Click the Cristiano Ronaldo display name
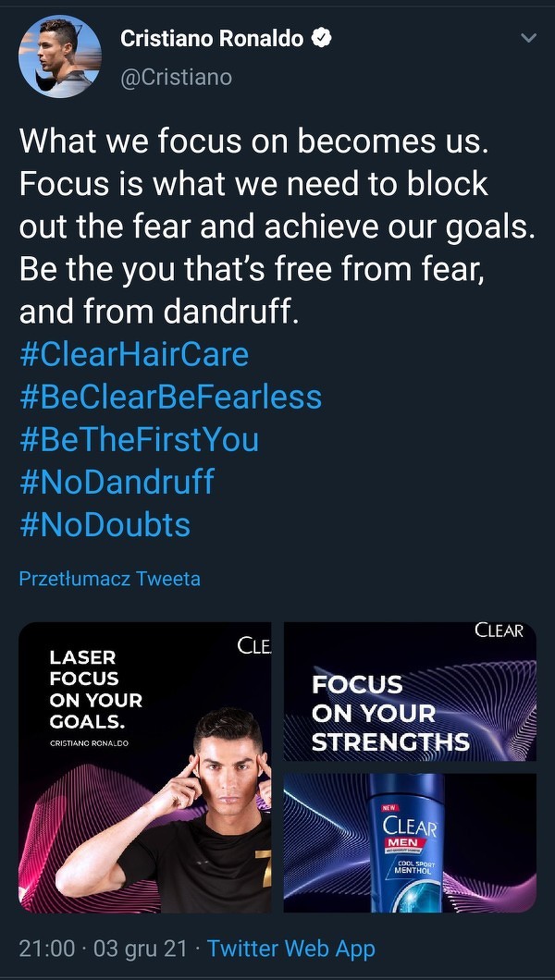This screenshot has width=555, height=980. coord(212,39)
